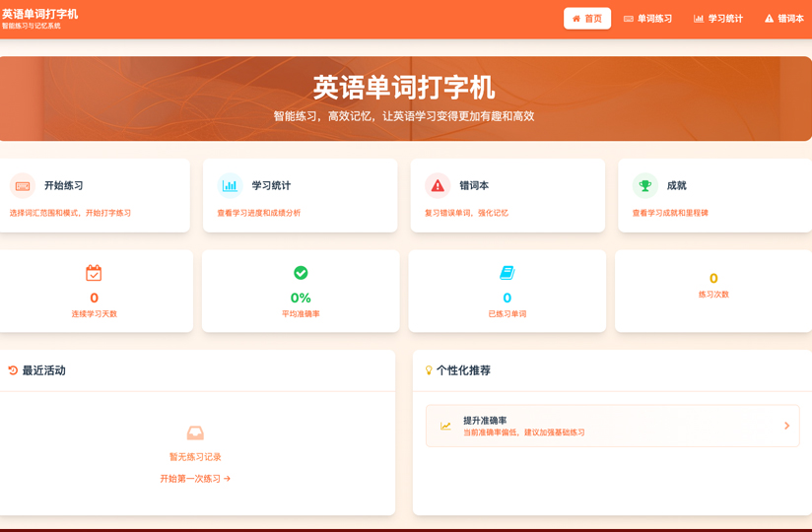
Task: Click the lightbulb icon beside 个性化推荐
Action: 429,370
